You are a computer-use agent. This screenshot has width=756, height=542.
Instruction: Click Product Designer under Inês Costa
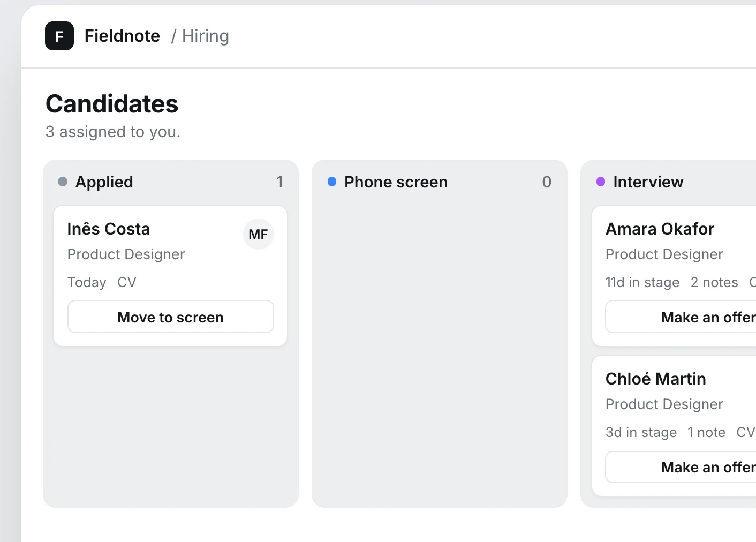click(126, 254)
